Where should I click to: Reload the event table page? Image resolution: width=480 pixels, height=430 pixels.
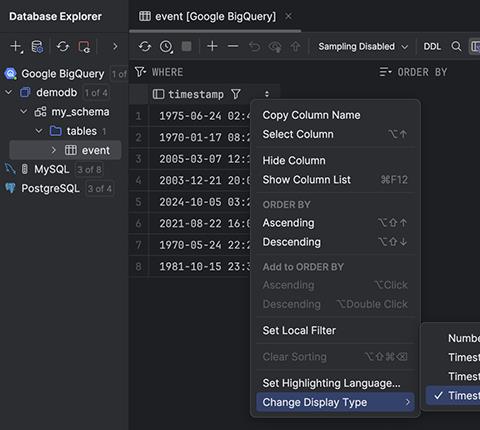145,46
